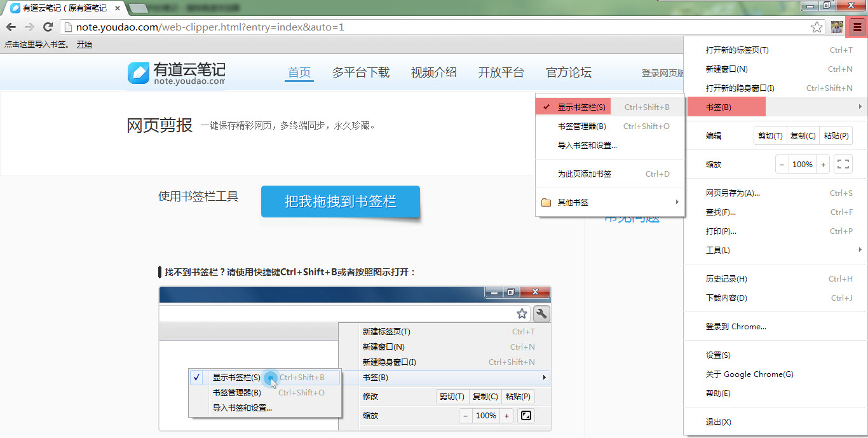Open the 开放平台 navigation tab

point(501,72)
